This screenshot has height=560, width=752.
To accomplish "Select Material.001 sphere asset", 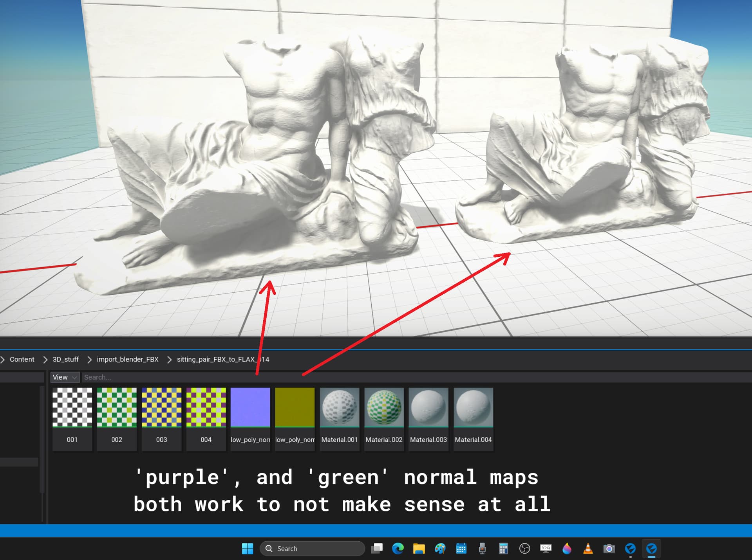I will pos(339,407).
